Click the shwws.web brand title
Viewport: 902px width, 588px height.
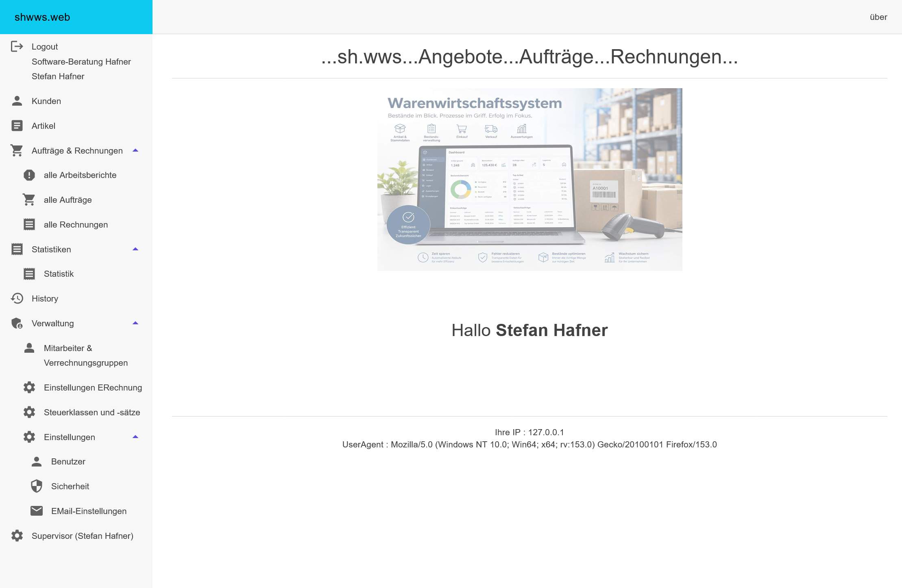(42, 17)
